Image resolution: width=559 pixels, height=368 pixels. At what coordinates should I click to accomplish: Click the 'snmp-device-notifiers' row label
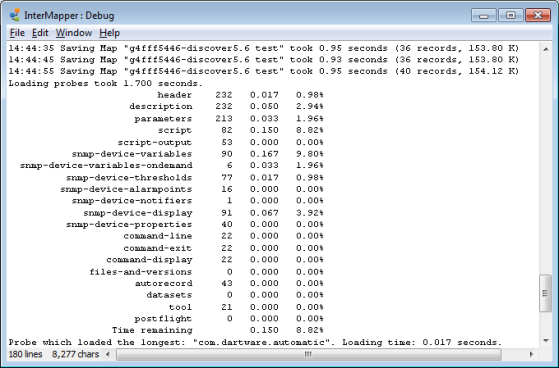tap(132, 201)
